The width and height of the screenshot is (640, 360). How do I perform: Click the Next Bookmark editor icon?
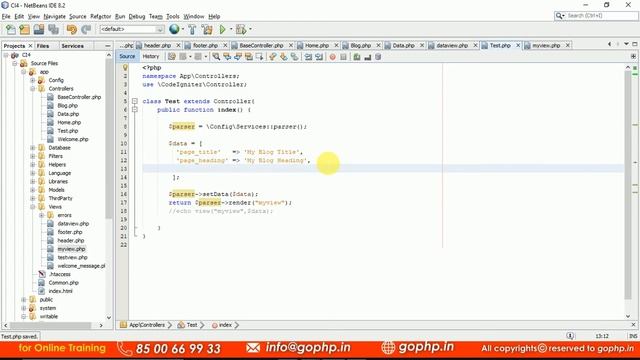click(283, 57)
